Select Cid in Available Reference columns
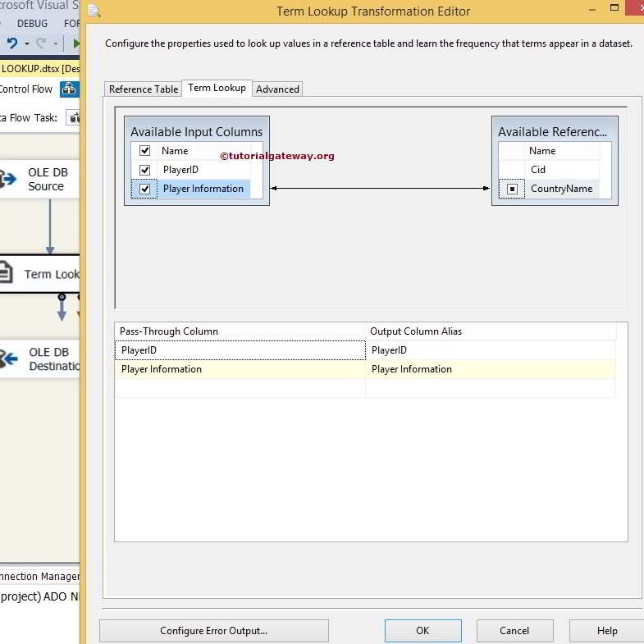 point(538,170)
